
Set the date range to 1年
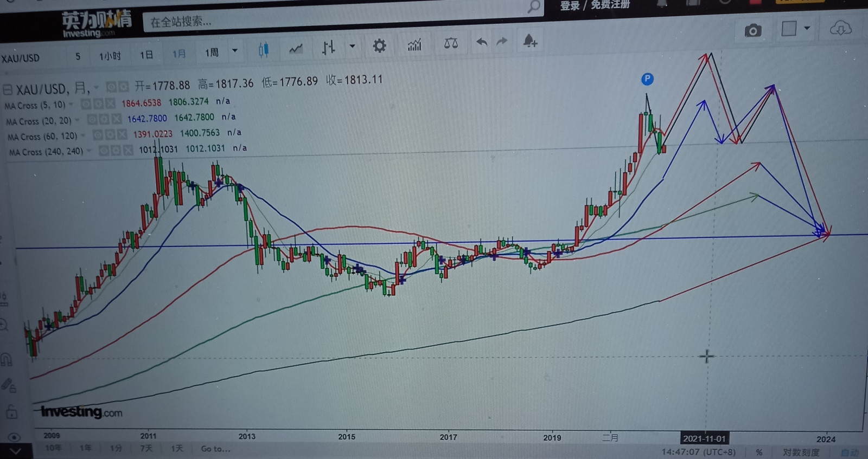(x=86, y=448)
